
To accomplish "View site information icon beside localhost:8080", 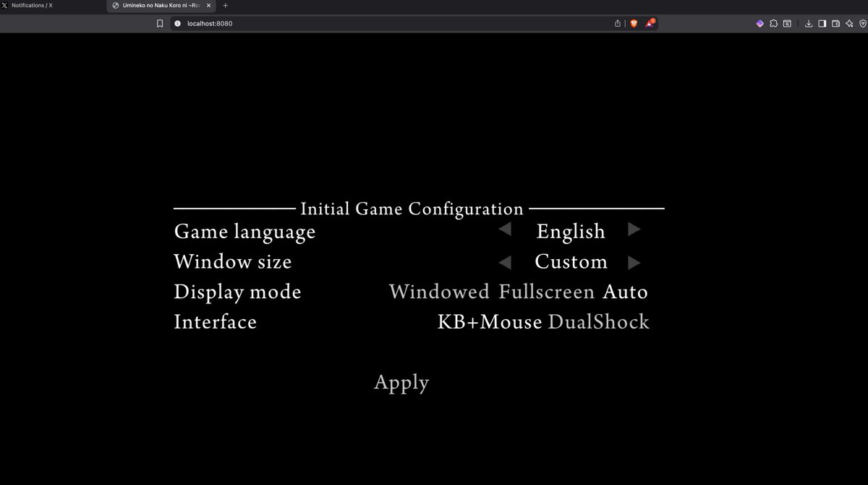I will pyautogui.click(x=177, y=23).
